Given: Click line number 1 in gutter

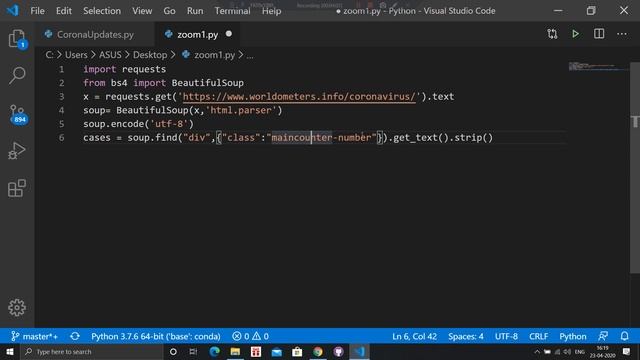Looking at the screenshot, I should (x=61, y=69).
